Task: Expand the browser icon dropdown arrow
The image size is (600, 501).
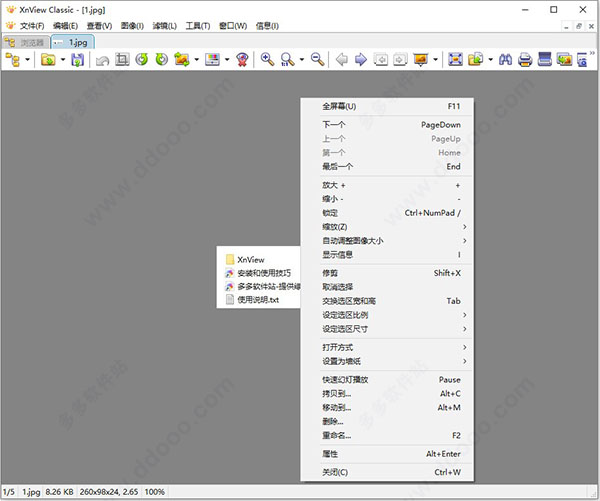Action: pos(28,60)
